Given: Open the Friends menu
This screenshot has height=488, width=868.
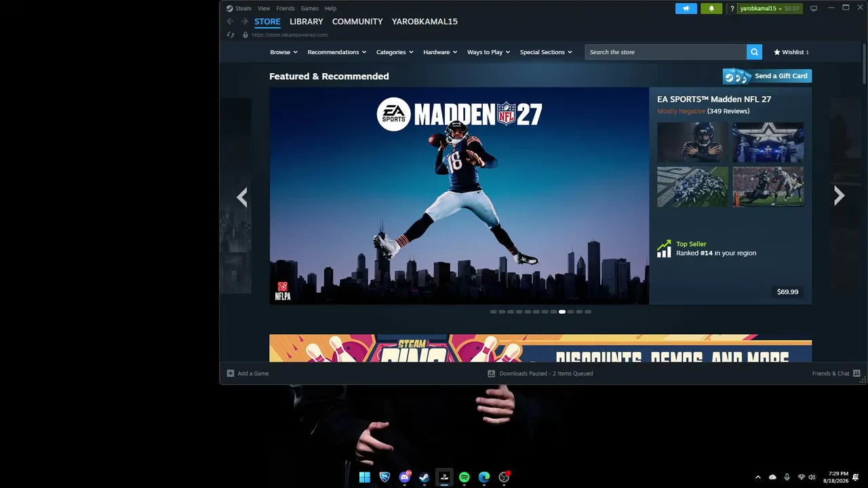Looking at the screenshot, I should (x=285, y=9).
